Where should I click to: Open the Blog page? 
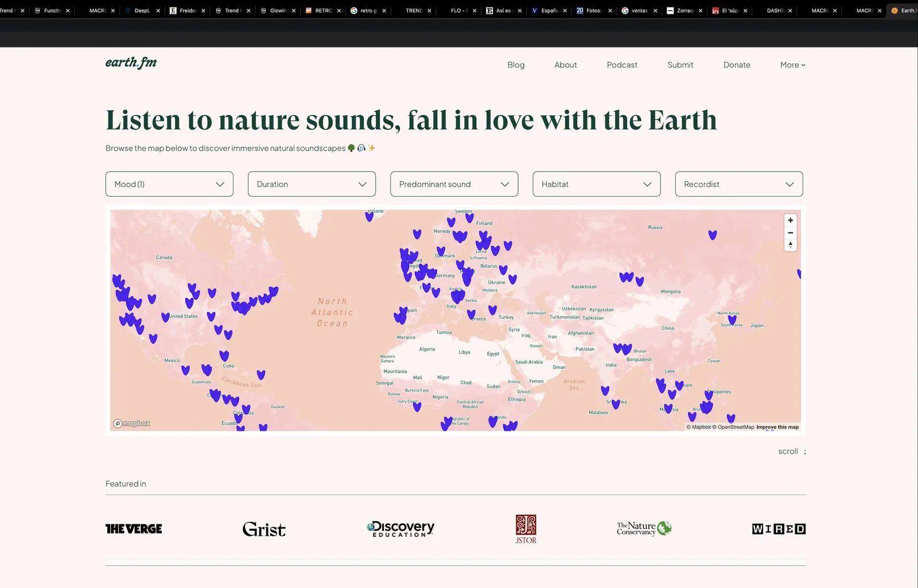(516, 65)
